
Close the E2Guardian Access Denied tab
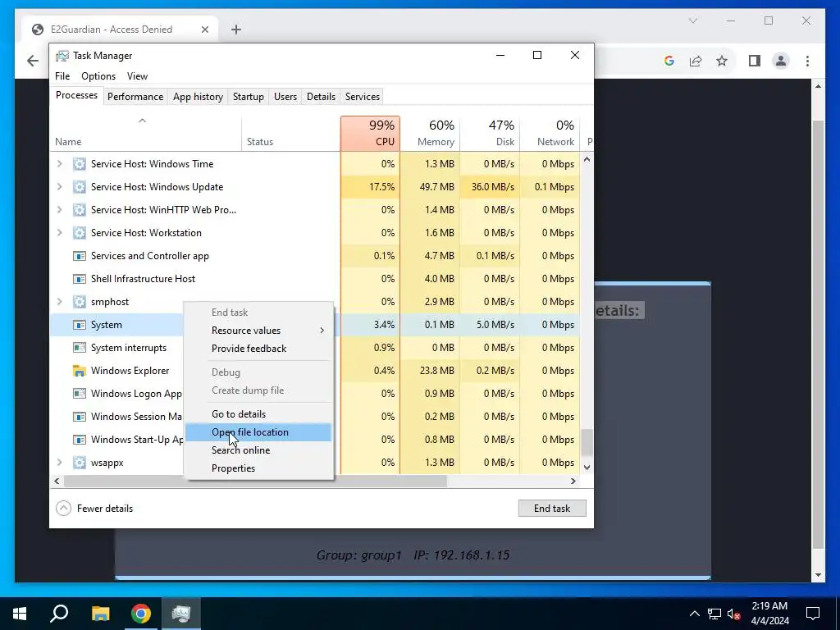pos(204,30)
